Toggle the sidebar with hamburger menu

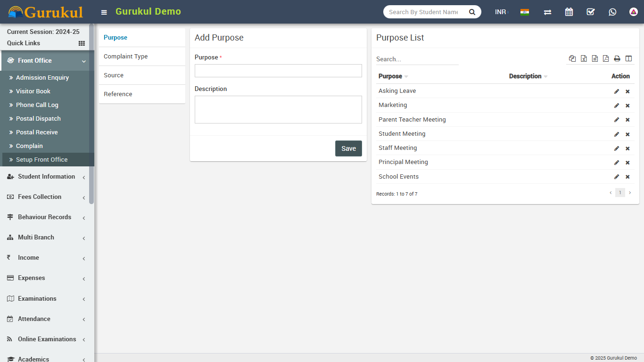(104, 12)
